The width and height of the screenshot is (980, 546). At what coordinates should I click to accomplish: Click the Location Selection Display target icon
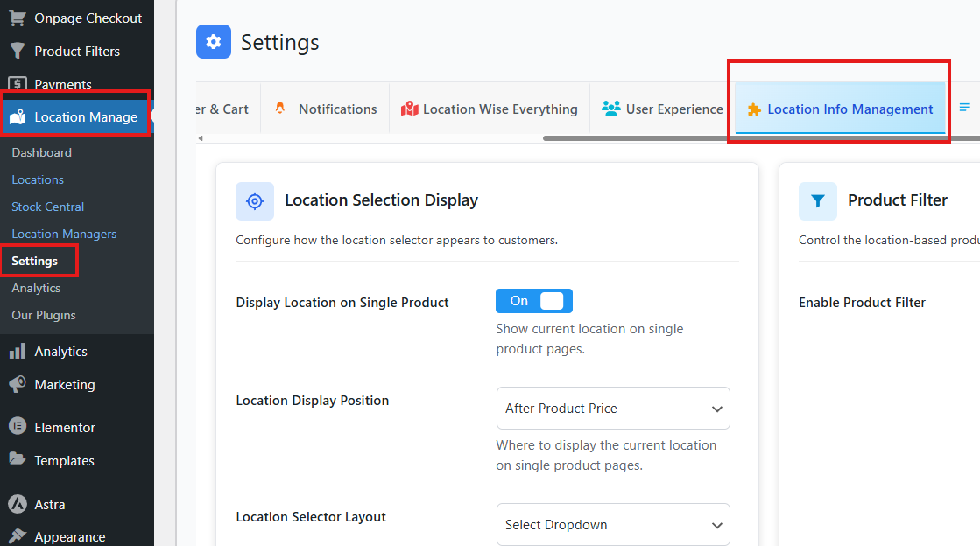255,201
